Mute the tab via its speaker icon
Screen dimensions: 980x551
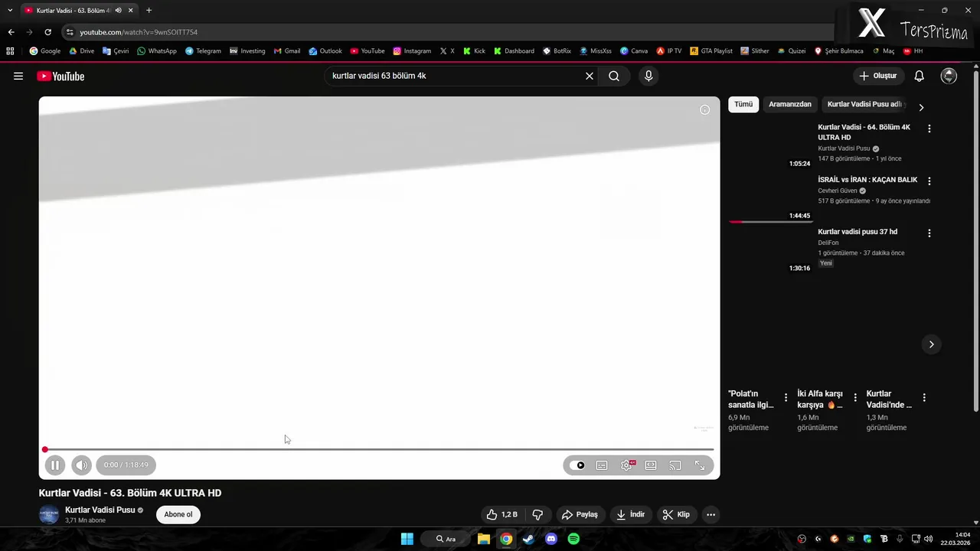pyautogui.click(x=118, y=10)
